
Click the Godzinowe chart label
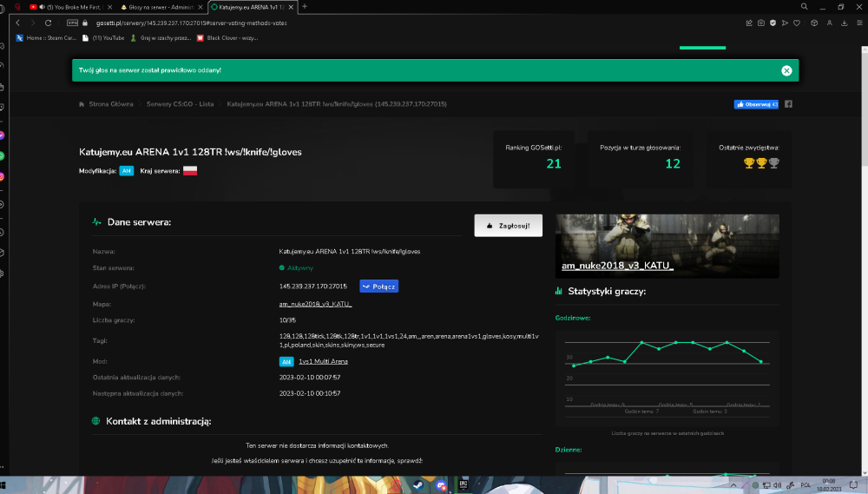[x=573, y=318]
